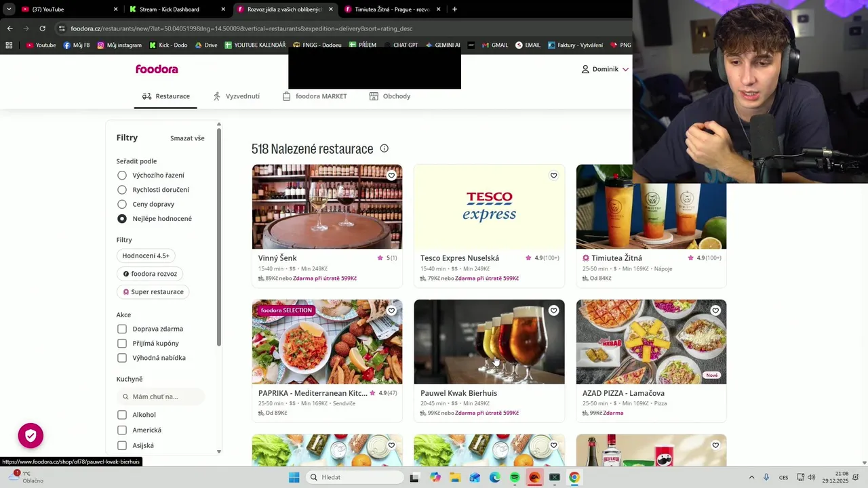Image resolution: width=868 pixels, height=488 pixels.
Task: Favorite Tesco Expres Nuselská using its heart icon
Action: coord(553,176)
